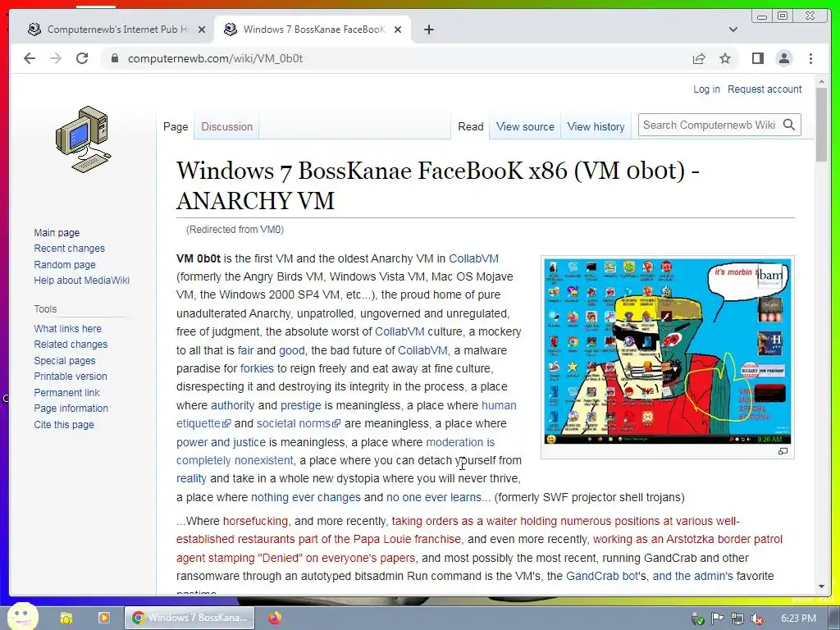Click the Computernewb Wiki computer logo
The height and width of the screenshot is (630, 840).
coord(84,139)
